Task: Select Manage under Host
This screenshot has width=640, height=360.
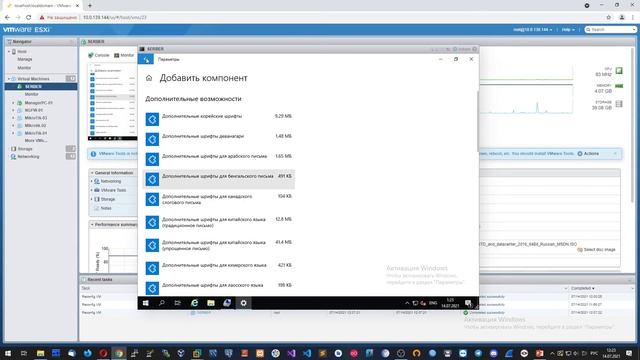Action: click(24, 60)
